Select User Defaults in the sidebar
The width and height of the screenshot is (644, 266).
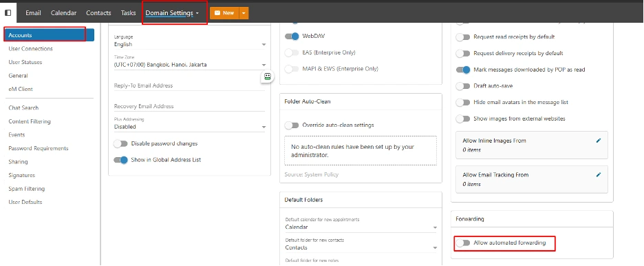25,203
